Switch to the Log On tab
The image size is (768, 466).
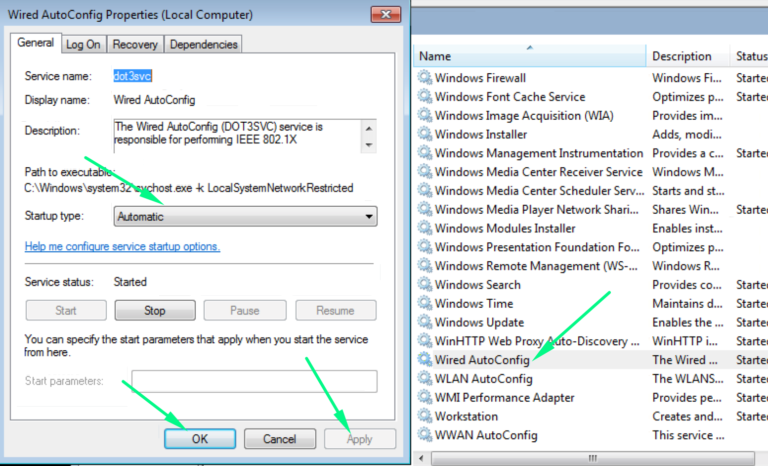point(83,44)
